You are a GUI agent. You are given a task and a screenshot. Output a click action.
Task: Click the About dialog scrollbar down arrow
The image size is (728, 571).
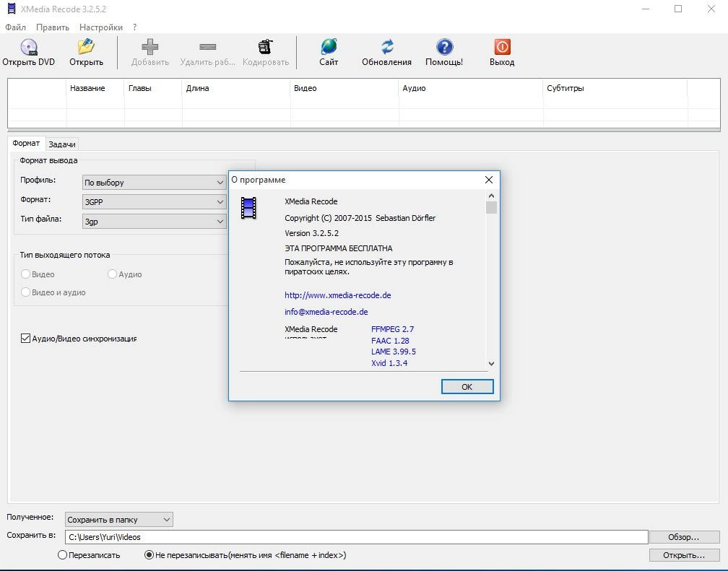(x=491, y=364)
